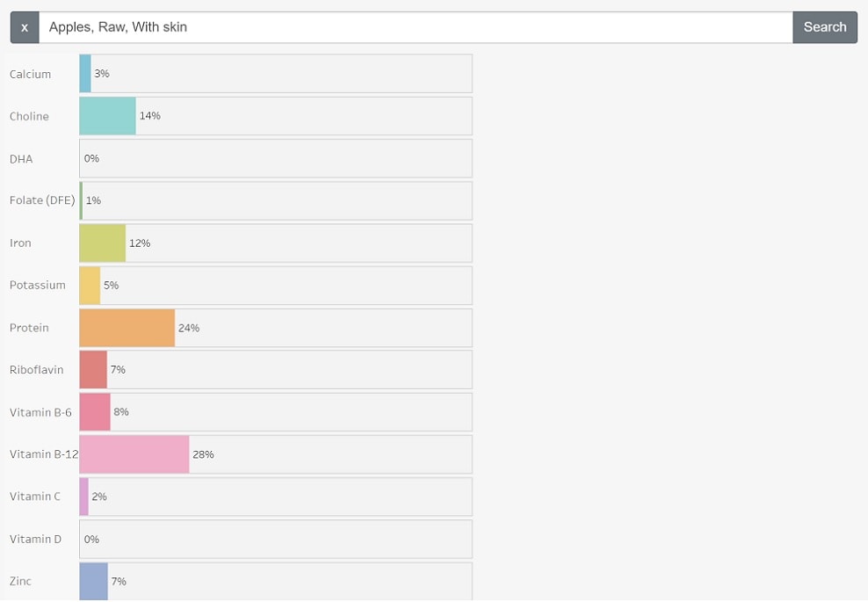Select the teal Choline 14% bar
Image resolution: width=868 pixels, height=602 pixels.
[x=107, y=116]
